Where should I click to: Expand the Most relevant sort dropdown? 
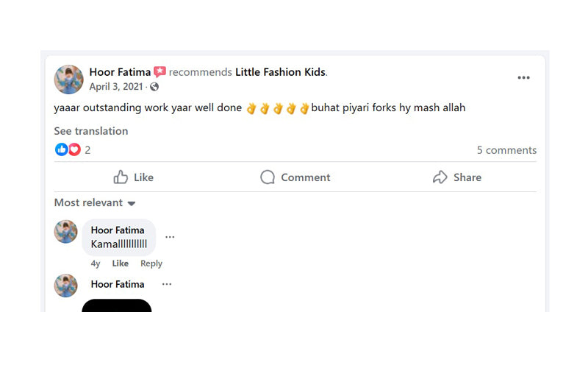tap(95, 203)
